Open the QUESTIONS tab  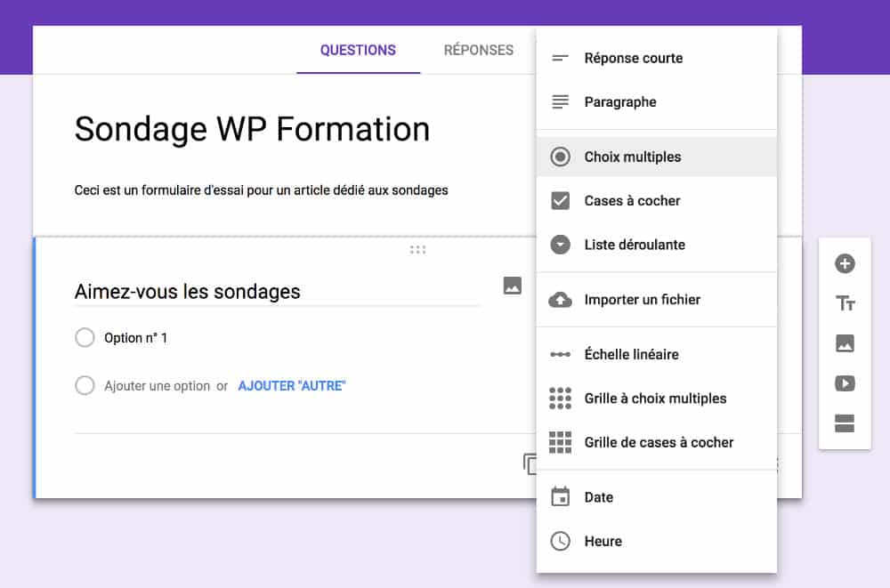click(358, 51)
